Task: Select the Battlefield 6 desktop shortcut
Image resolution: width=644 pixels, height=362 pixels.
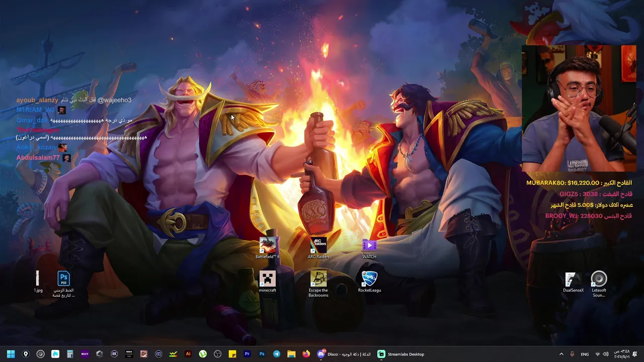Action: 267,248
